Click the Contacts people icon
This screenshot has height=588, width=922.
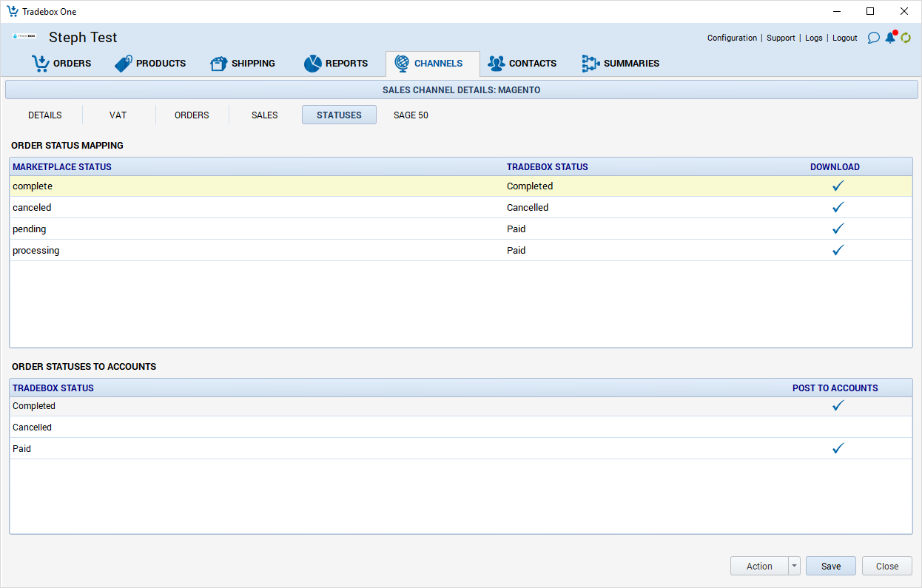click(x=496, y=64)
